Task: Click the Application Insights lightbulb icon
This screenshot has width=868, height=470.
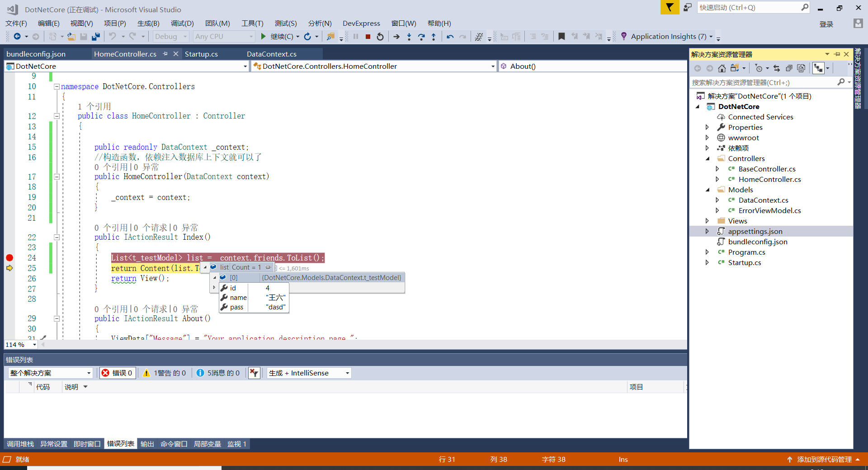Action: (624, 36)
